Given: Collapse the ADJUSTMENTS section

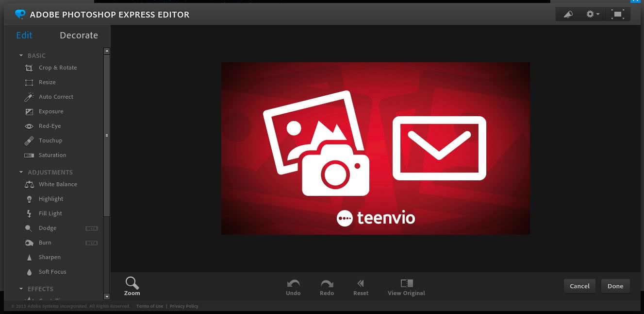Looking at the screenshot, I should pyautogui.click(x=21, y=173).
